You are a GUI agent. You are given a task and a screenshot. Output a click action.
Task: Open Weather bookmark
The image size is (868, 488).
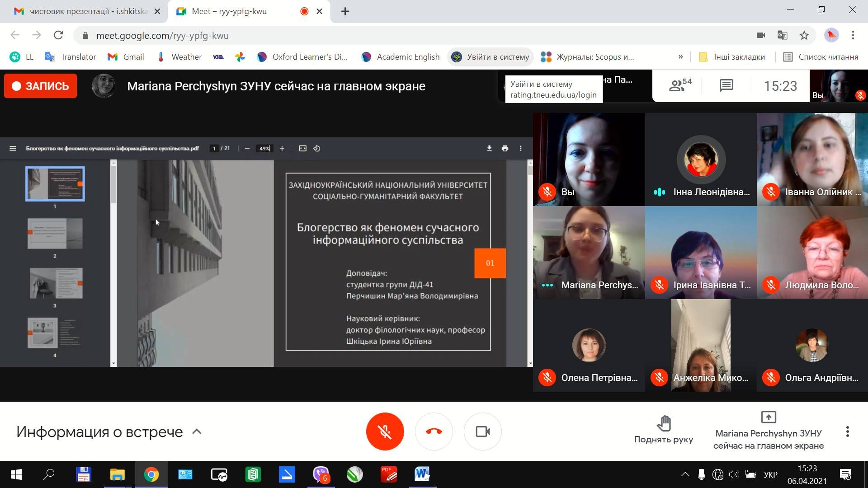point(179,57)
